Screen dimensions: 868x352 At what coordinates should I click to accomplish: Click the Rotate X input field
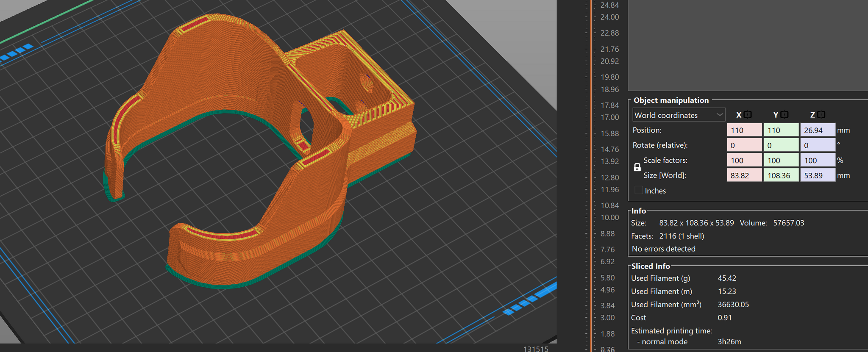[744, 145]
